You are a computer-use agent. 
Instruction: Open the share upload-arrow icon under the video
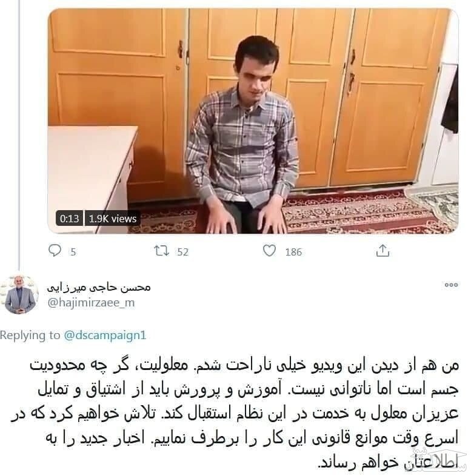[382, 251]
